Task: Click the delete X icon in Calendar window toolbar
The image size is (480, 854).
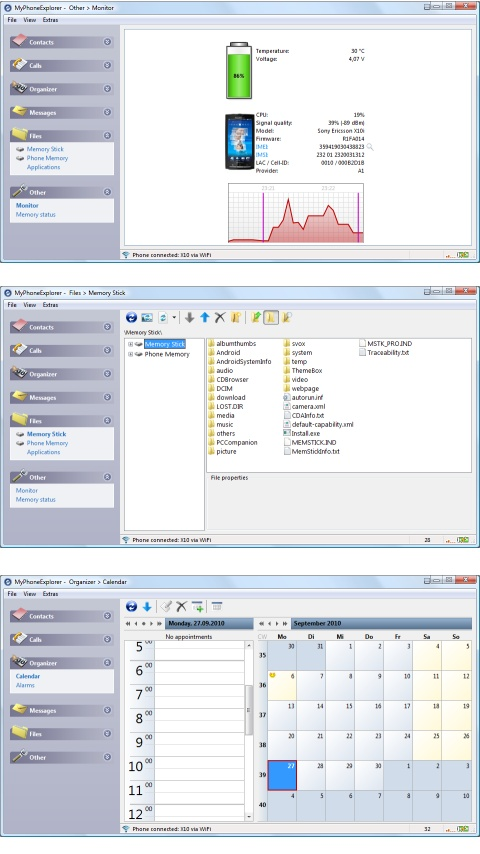Action: [x=181, y=606]
